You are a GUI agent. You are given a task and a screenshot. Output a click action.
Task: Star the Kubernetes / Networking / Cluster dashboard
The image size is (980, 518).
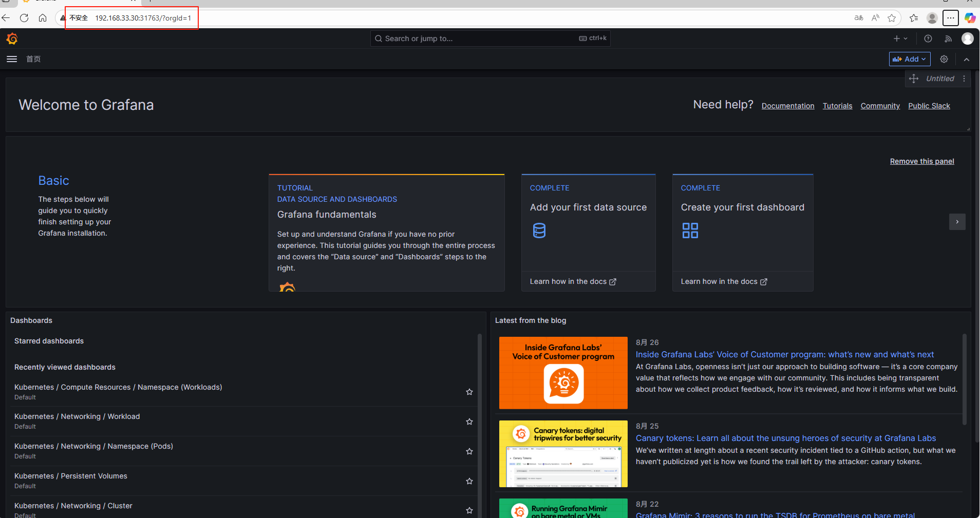pyautogui.click(x=469, y=510)
